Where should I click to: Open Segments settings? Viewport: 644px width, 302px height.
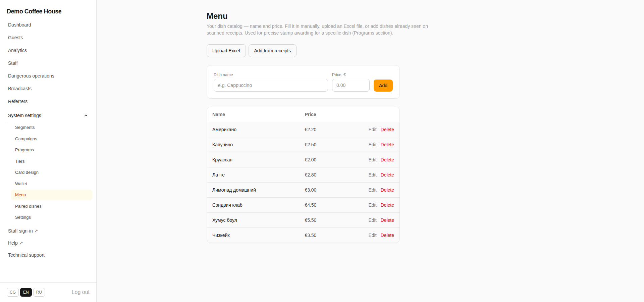click(x=25, y=128)
